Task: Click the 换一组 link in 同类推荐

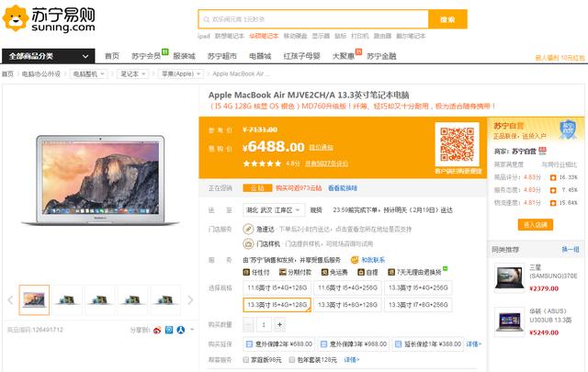Action: (x=571, y=249)
